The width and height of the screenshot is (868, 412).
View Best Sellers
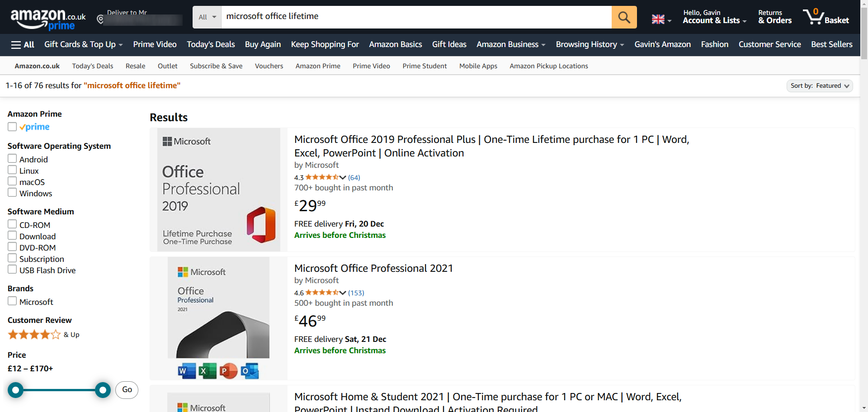[x=831, y=44]
